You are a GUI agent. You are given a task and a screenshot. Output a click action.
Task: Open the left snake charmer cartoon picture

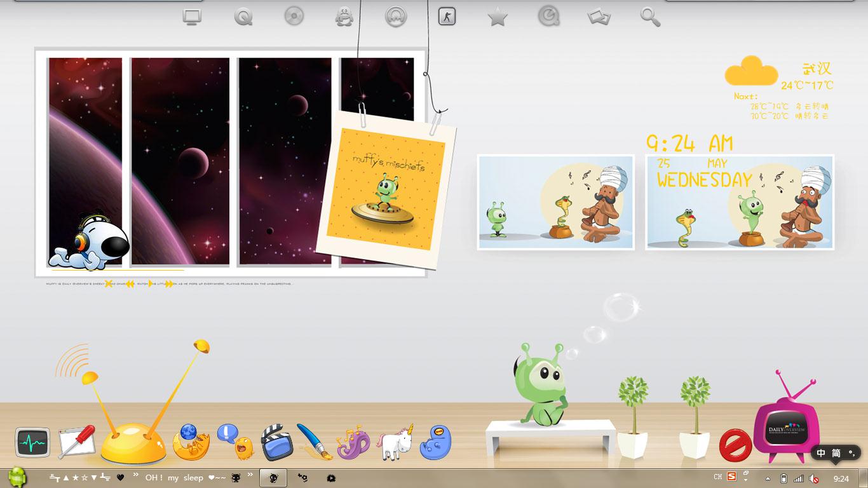pyautogui.click(x=556, y=202)
